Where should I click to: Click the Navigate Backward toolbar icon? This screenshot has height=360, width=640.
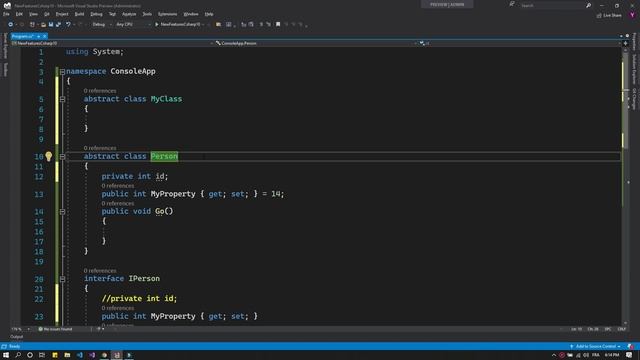11,24
